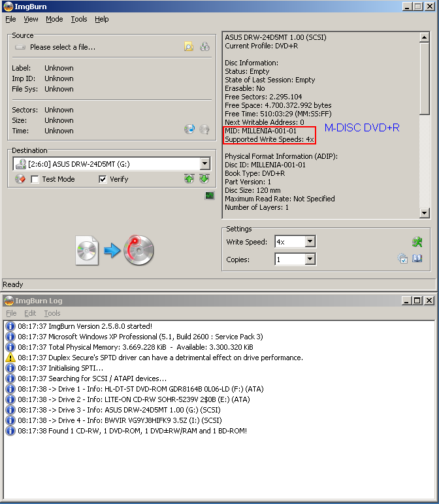Viewport: 439px width, 504px height.
Task: Click info icon beside 'ImgBurn Version 2.5.8.0 started!'
Action: click(10, 326)
